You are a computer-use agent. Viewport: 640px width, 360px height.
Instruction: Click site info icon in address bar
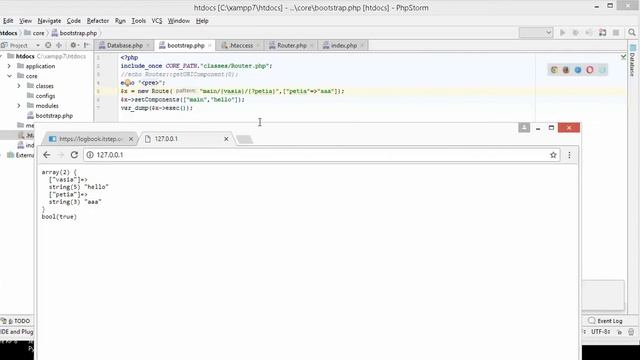click(x=90, y=155)
